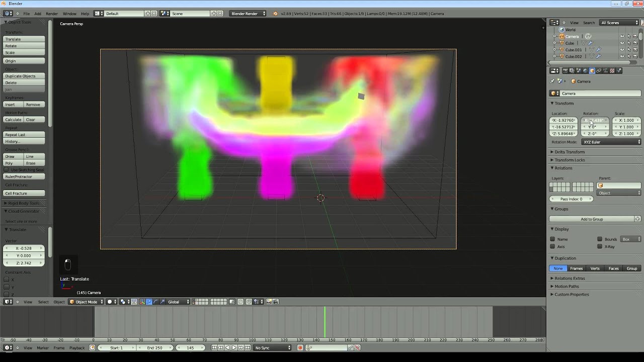Viewport: 644px width, 362px height.
Task: Enable the X-Ray display checkbox
Action: click(600, 246)
